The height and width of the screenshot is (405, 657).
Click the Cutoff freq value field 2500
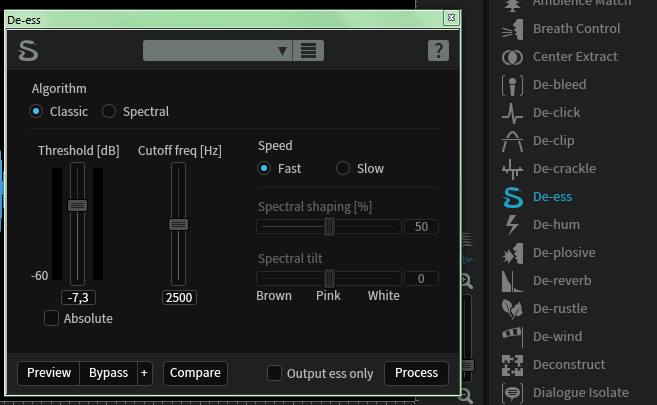[x=179, y=297]
